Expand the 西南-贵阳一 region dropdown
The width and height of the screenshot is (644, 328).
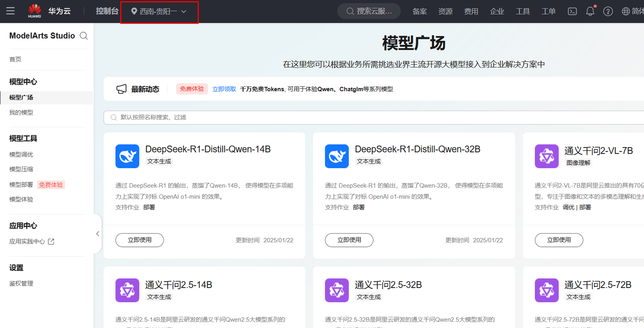tap(159, 12)
